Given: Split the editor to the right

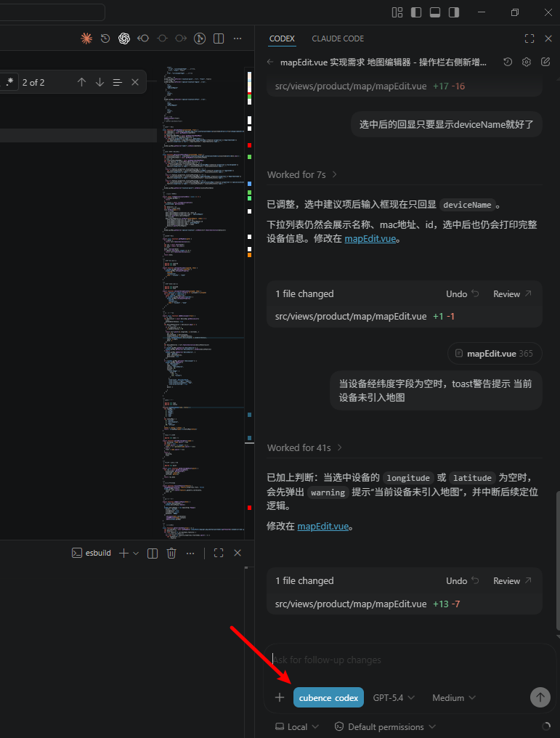Looking at the screenshot, I should [x=219, y=38].
